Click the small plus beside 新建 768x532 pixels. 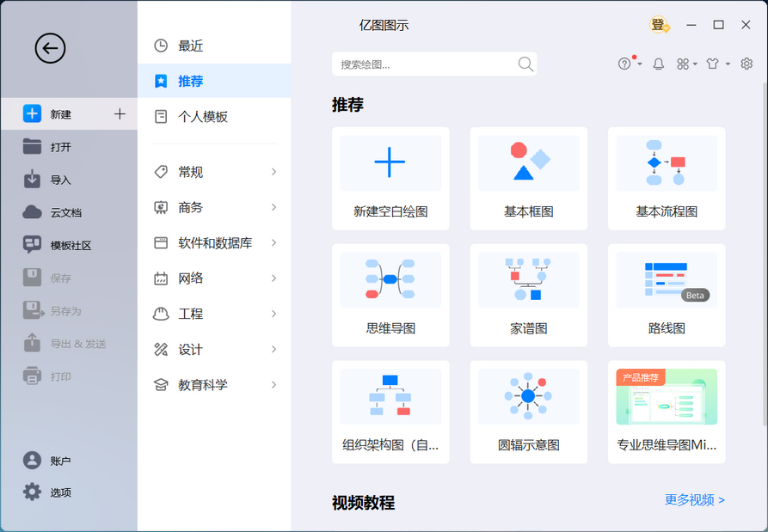120,114
